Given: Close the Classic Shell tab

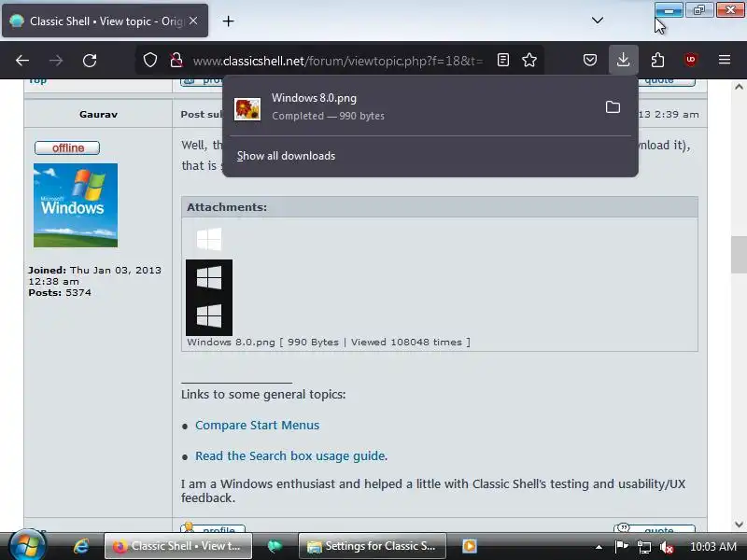Looking at the screenshot, I should pos(193,21).
